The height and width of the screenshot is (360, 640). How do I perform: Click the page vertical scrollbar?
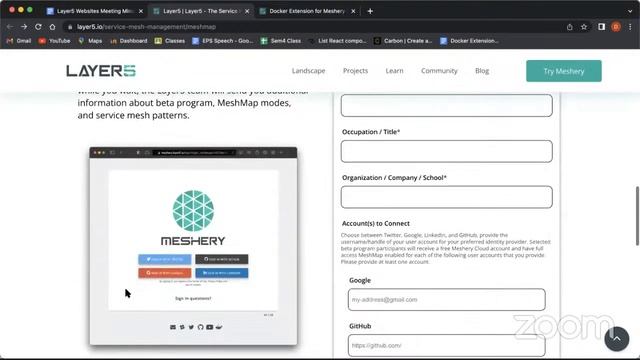pyautogui.click(x=637, y=216)
